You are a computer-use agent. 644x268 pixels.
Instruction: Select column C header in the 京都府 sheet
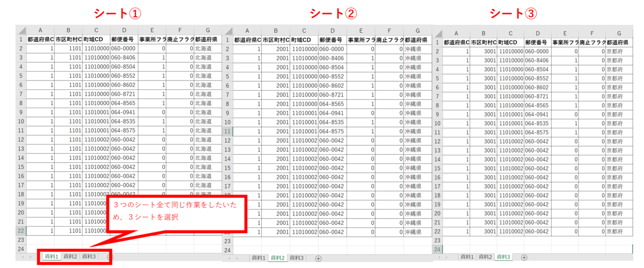coord(511,33)
